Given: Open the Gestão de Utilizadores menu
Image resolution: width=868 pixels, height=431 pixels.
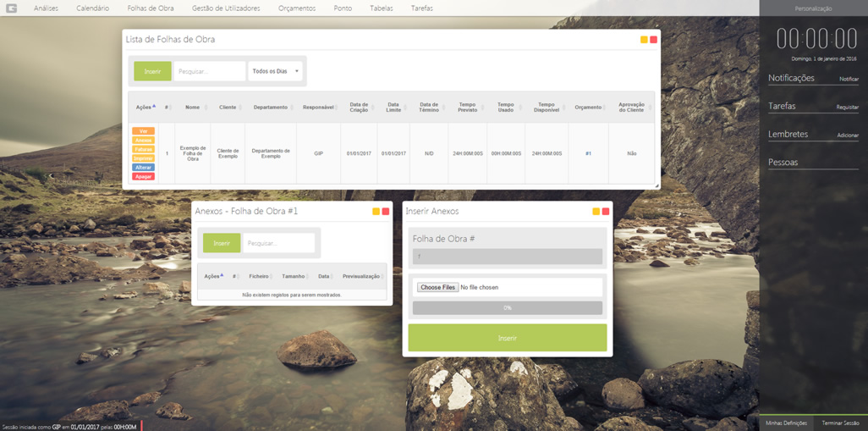Looking at the screenshot, I should 226,8.
